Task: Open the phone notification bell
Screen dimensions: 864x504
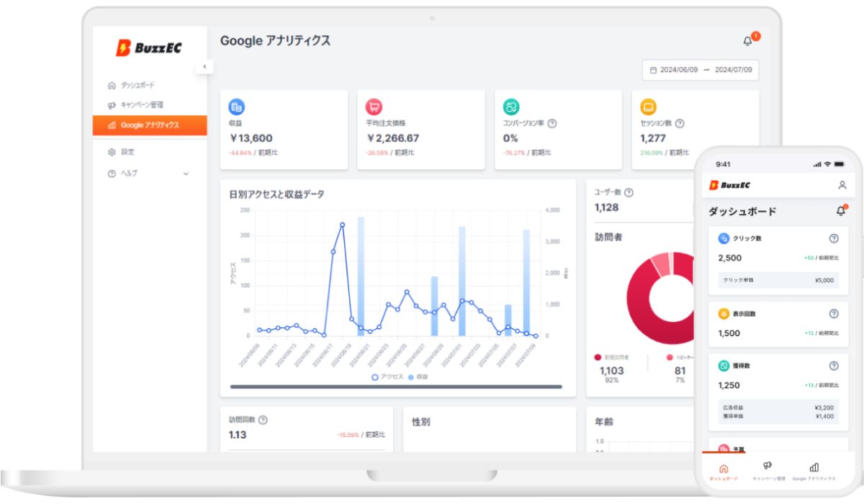Action: point(841,210)
